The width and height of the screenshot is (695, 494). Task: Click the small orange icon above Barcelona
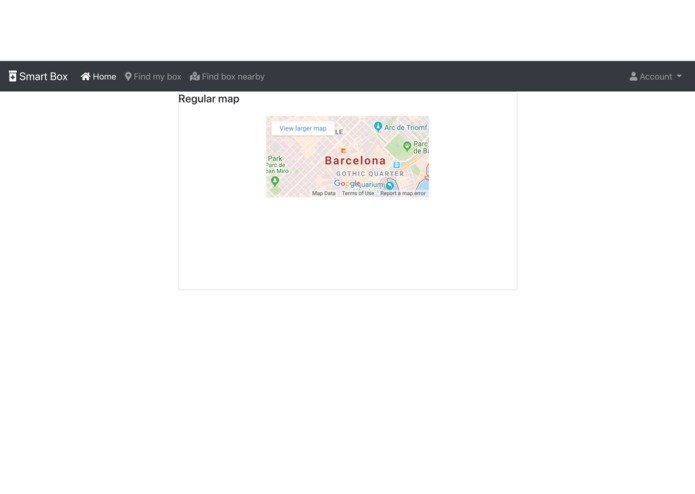pyautogui.click(x=343, y=151)
